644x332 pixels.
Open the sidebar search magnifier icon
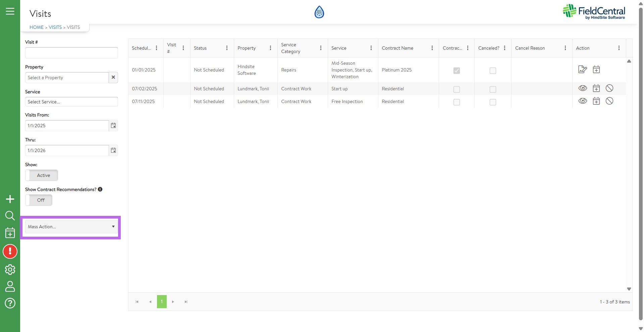tap(10, 216)
